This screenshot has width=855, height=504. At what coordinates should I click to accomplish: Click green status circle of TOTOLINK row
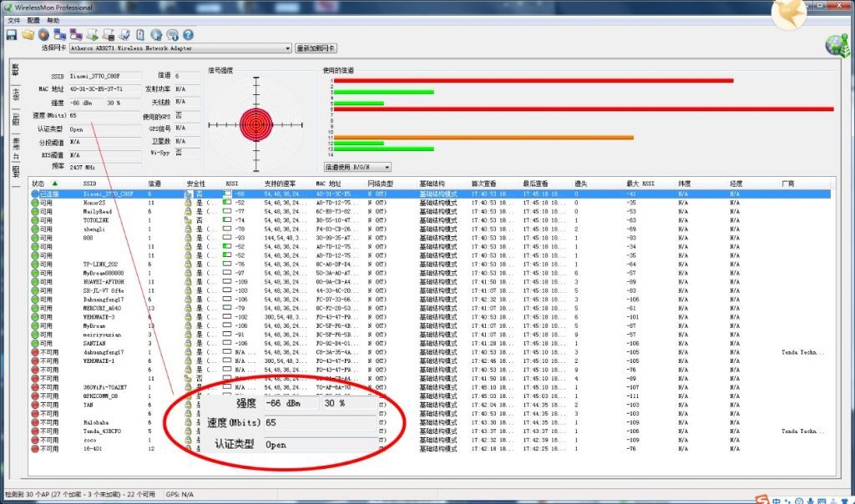tap(35, 220)
